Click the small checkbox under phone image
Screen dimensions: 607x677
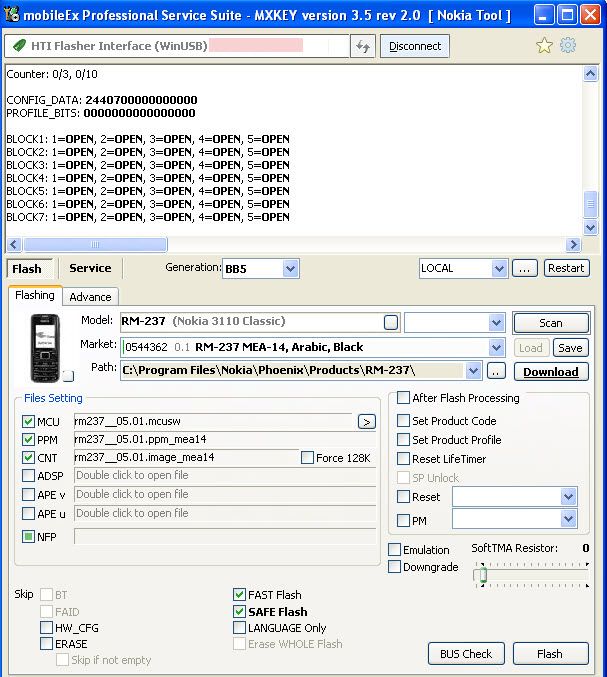(x=68, y=376)
